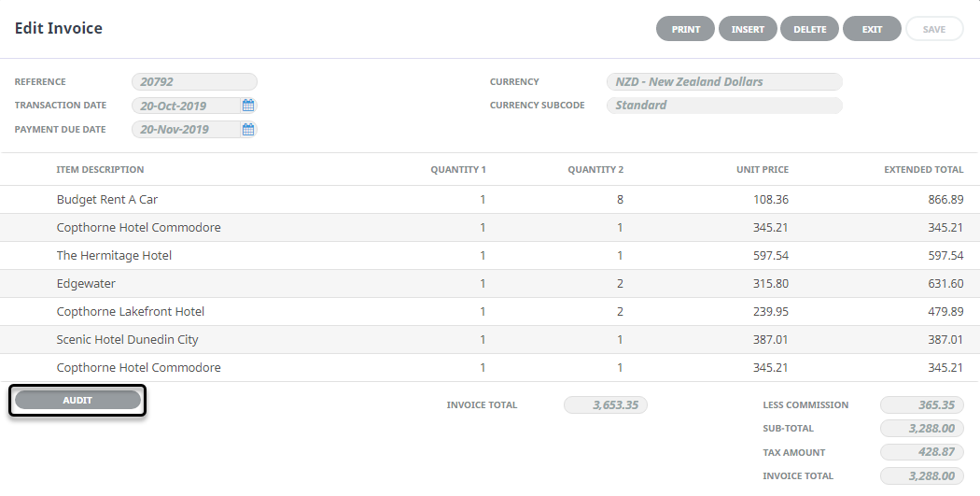Select the Scenic Hotel Dunedin City row
The image size is (980, 496).
pyautogui.click(x=490, y=340)
